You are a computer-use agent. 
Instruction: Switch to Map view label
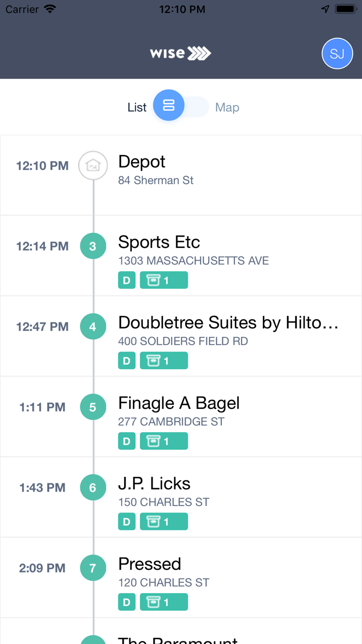pyautogui.click(x=227, y=108)
